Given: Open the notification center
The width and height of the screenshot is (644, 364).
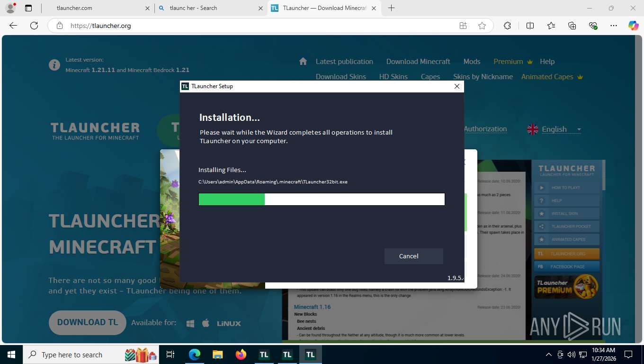Looking at the screenshot, I should pos(628,355).
